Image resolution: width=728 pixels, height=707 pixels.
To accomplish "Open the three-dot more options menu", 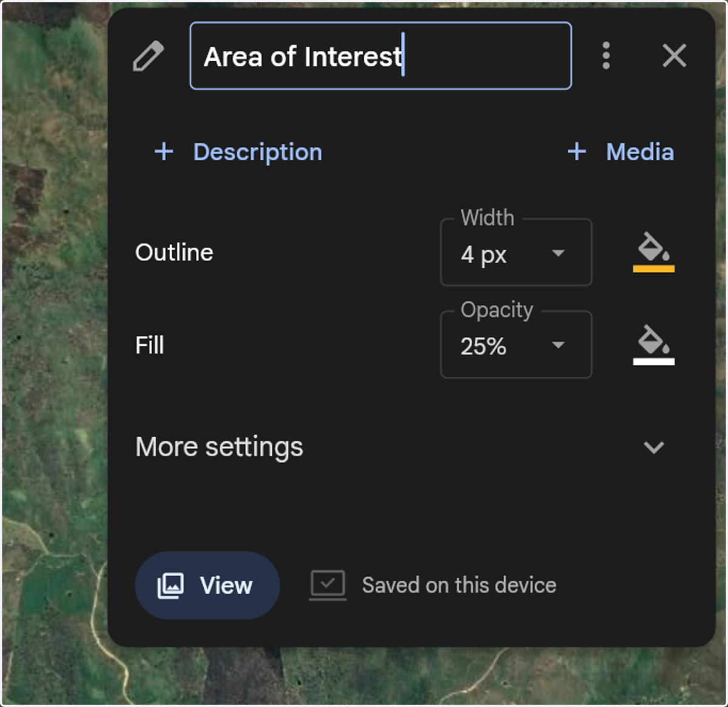I will click(605, 56).
